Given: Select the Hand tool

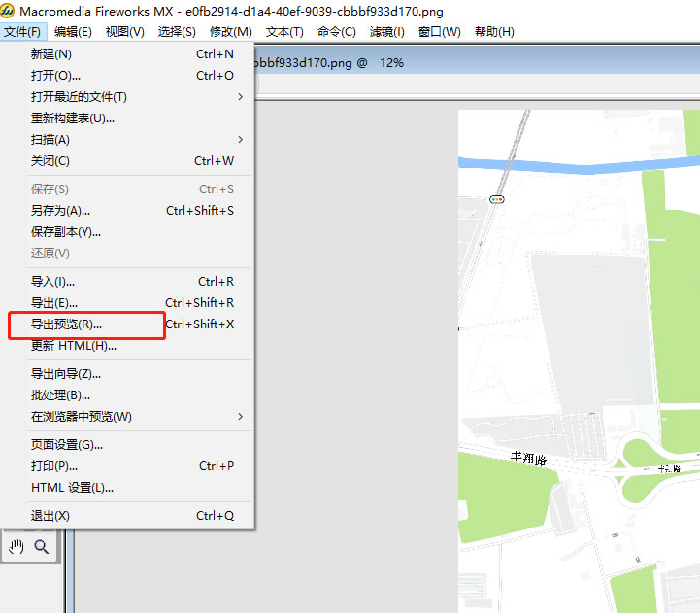Looking at the screenshot, I should click(x=16, y=547).
